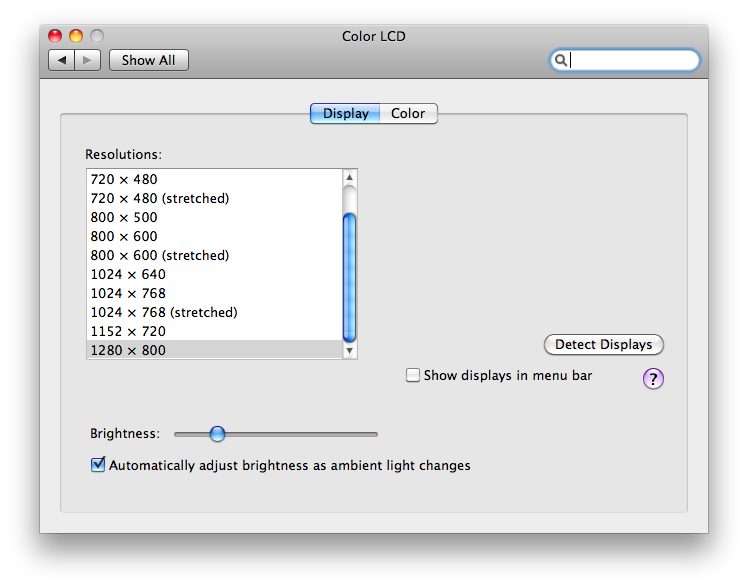Select 720 × 480 (stretched) resolution
This screenshot has height=588, width=748.
click(x=215, y=198)
